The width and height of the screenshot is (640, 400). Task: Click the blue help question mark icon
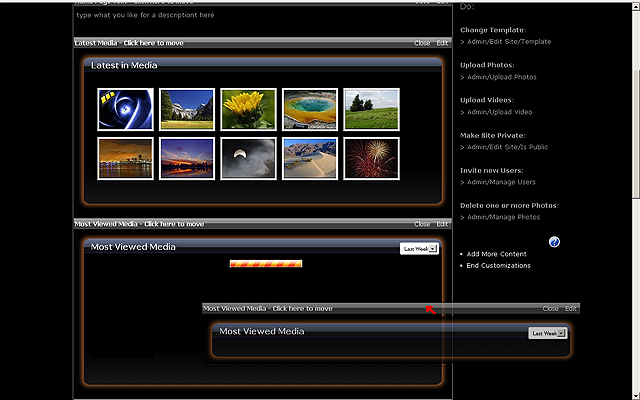coord(555,242)
